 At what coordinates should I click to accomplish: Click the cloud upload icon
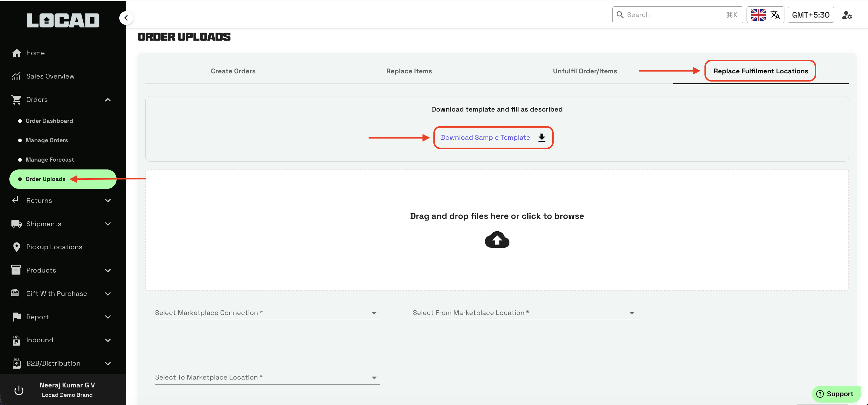click(x=497, y=239)
